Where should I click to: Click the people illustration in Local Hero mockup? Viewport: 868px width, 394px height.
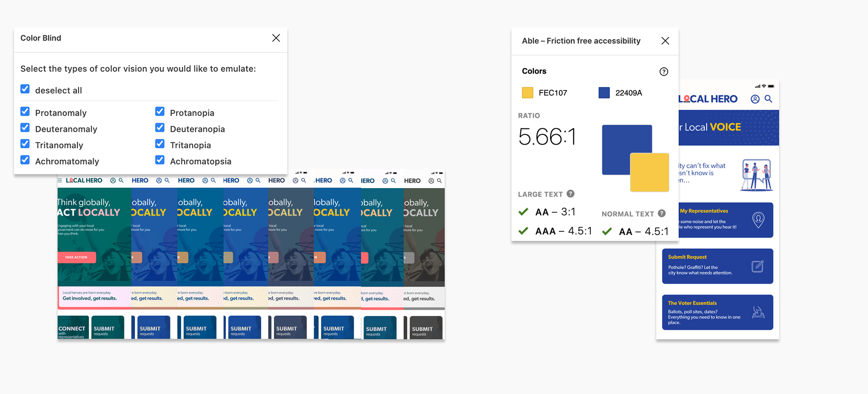757,174
